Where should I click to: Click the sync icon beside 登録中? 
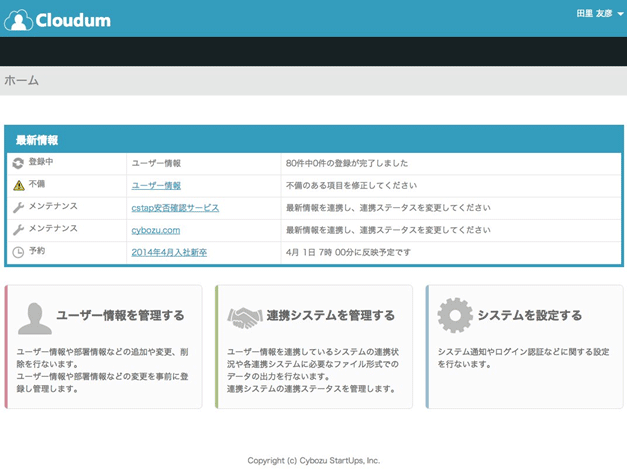[x=17, y=162]
